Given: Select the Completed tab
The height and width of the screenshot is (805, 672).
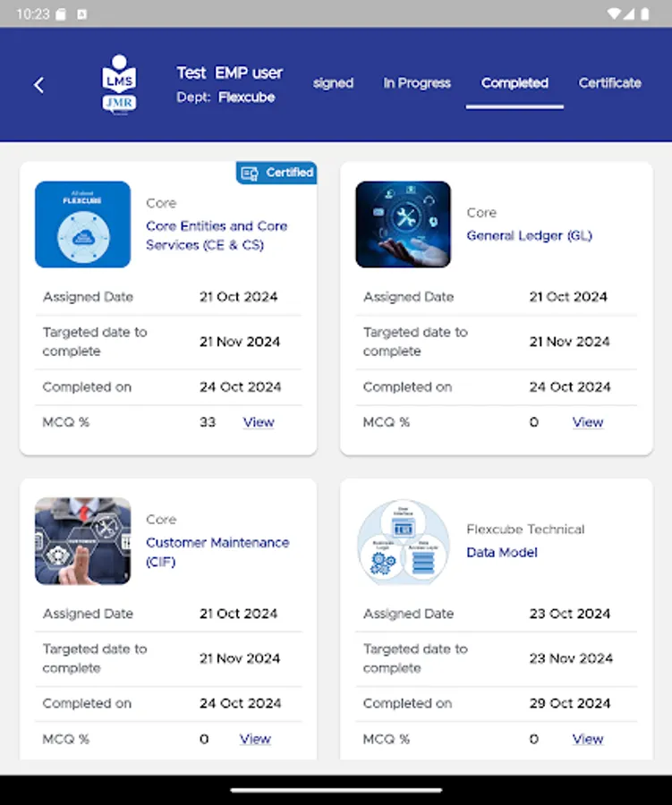Looking at the screenshot, I should tap(515, 83).
